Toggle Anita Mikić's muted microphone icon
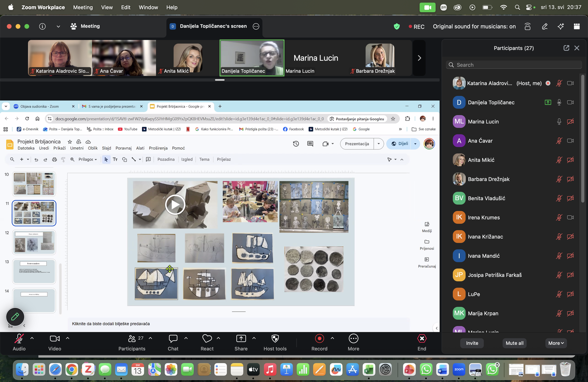Image resolution: width=588 pixels, height=382 pixels. (x=559, y=160)
